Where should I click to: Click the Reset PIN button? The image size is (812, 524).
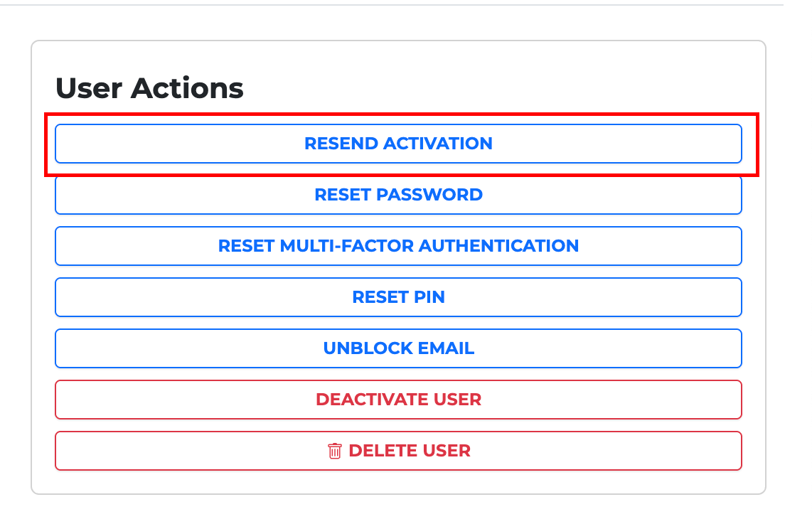click(x=398, y=297)
